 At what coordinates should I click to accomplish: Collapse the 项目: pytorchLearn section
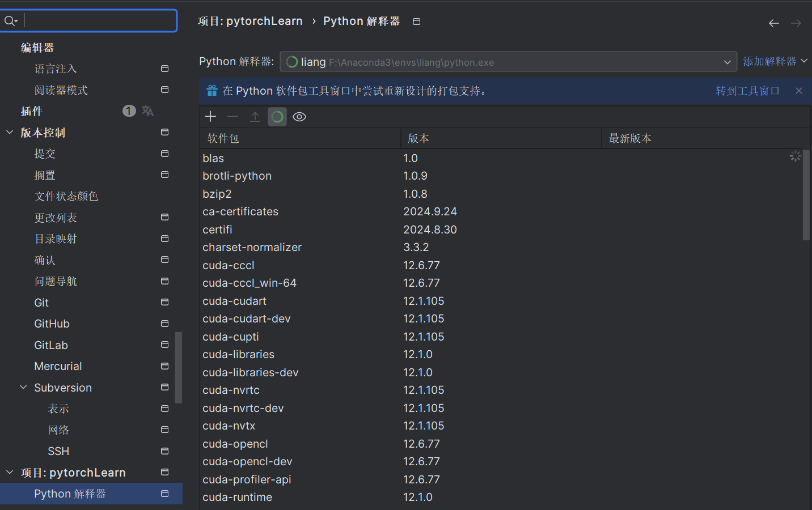(x=10, y=472)
